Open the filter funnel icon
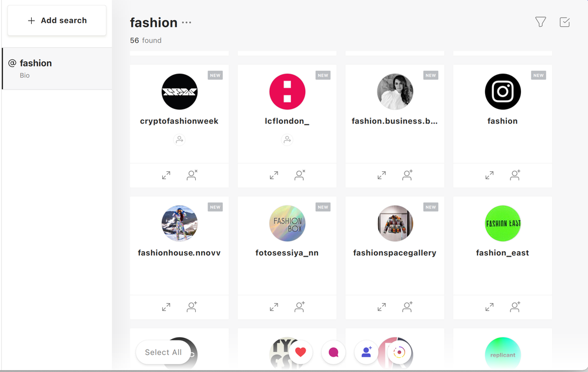588x372 pixels. click(x=540, y=22)
